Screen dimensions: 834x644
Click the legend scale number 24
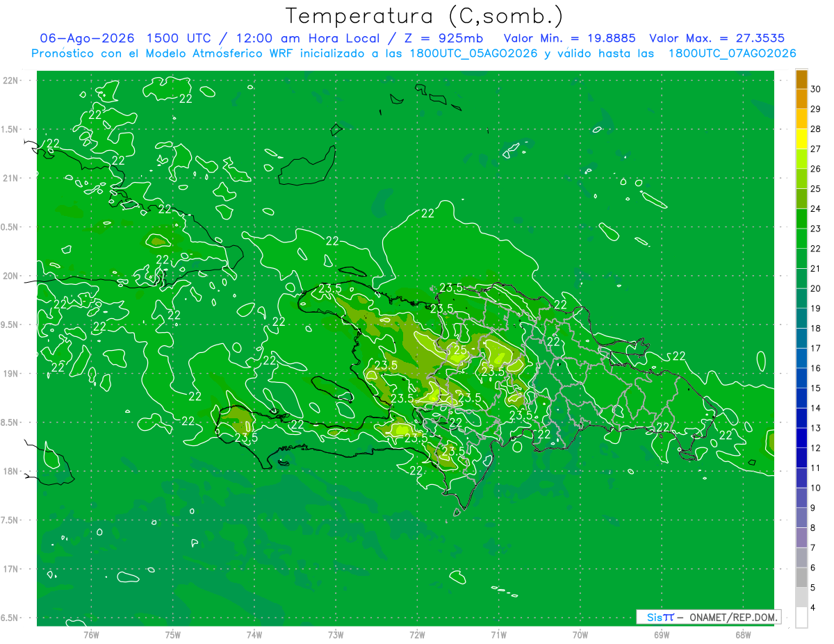816,208
